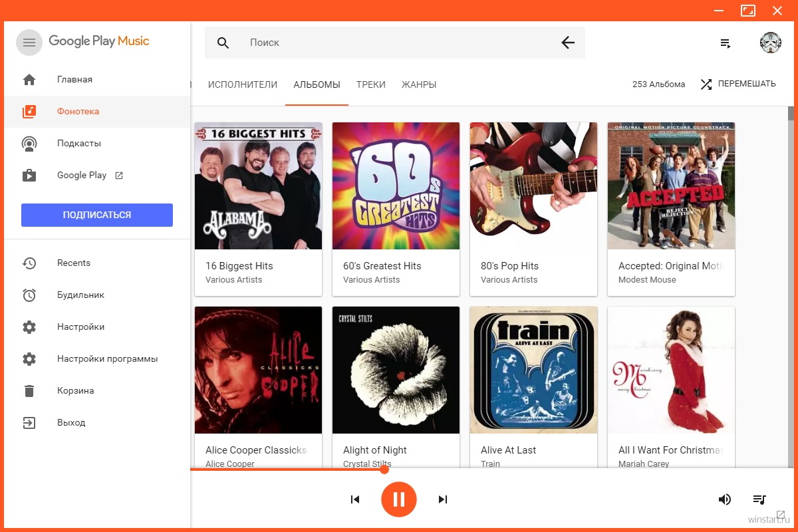Open the ЖАНРЫ tab

tap(419, 84)
